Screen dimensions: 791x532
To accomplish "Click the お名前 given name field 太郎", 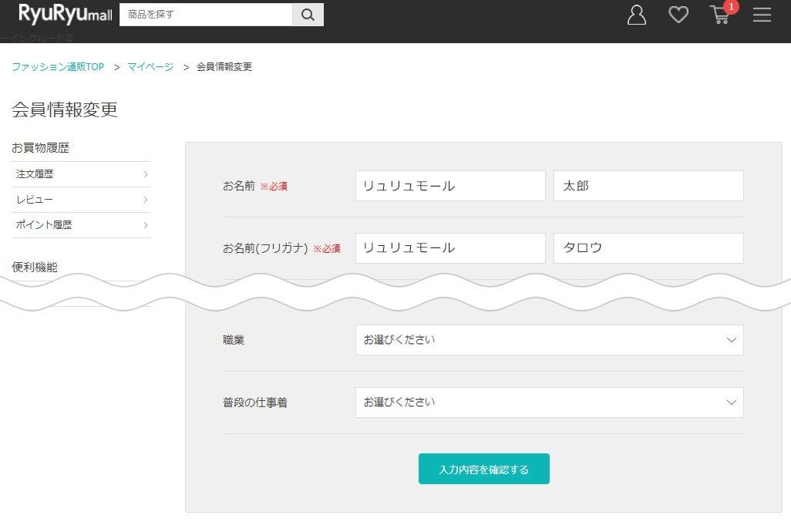I will click(x=648, y=186).
